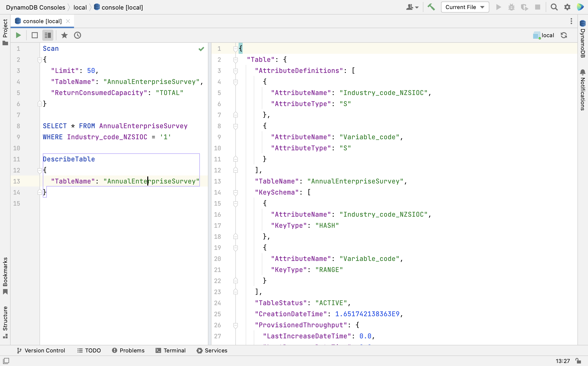Refresh the local connection
Image resolution: width=588 pixels, height=366 pixels.
[x=564, y=35]
